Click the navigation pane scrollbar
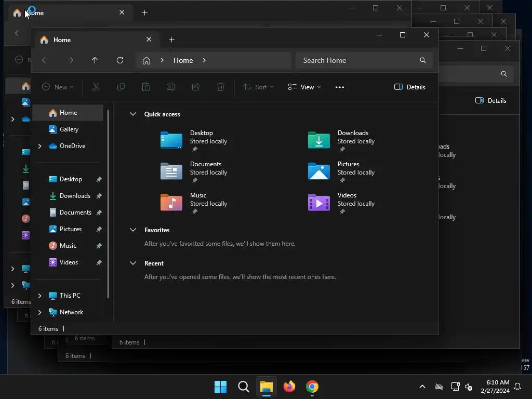Image resolution: width=532 pixels, height=399 pixels. (108, 204)
